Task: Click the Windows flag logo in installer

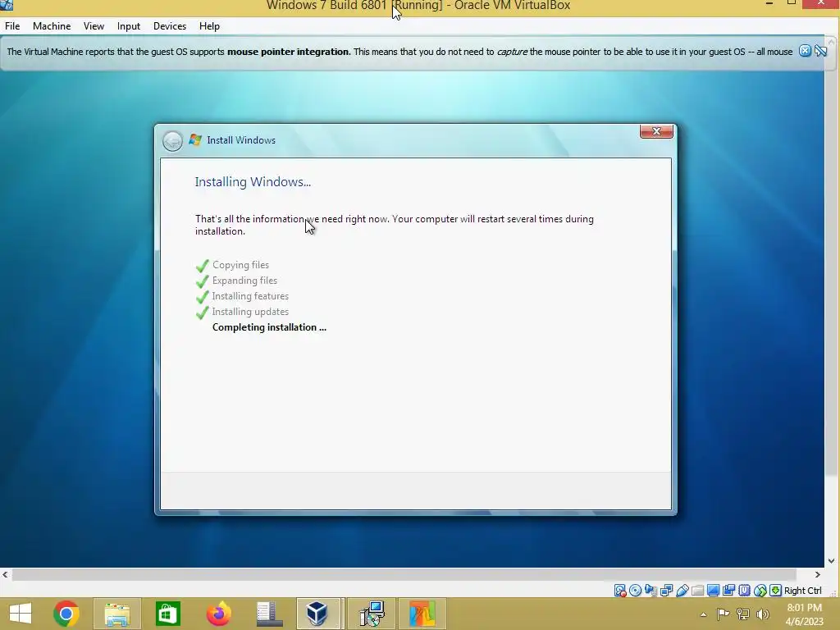Action: tap(195, 139)
